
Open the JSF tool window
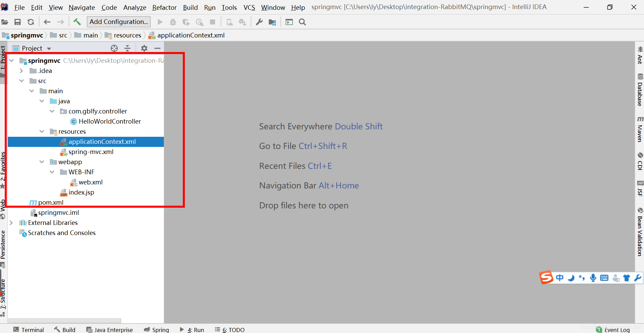640,188
